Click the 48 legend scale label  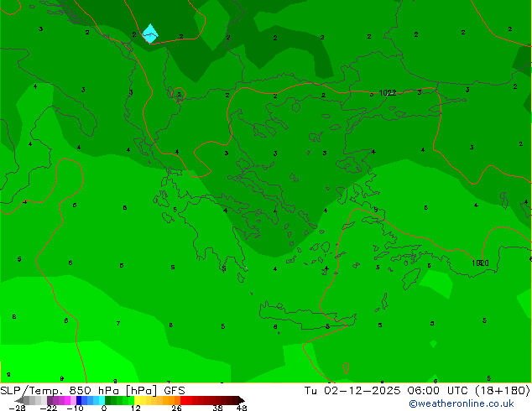(x=242, y=408)
